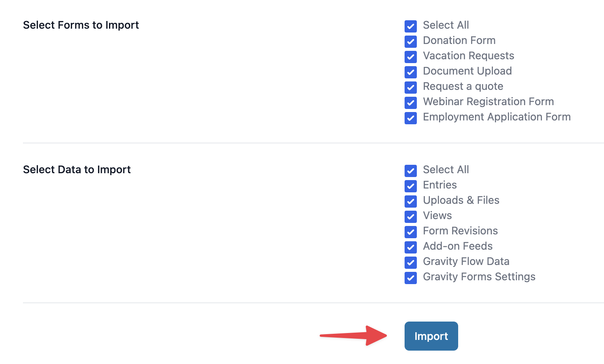The image size is (604, 364).
Task: Uncheck Add-on Feeds
Action: [411, 247]
